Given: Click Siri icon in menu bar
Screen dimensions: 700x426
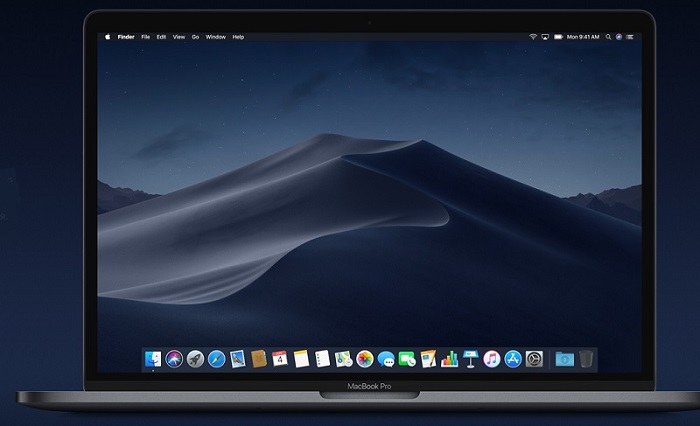Looking at the screenshot, I should pyautogui.click(x=619, y=37).
